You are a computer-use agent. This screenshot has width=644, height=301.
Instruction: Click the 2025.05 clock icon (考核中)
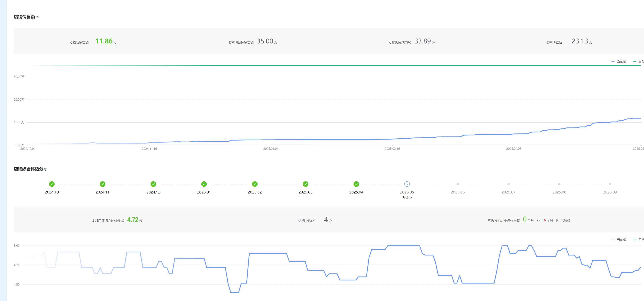(x=407, y=184)
